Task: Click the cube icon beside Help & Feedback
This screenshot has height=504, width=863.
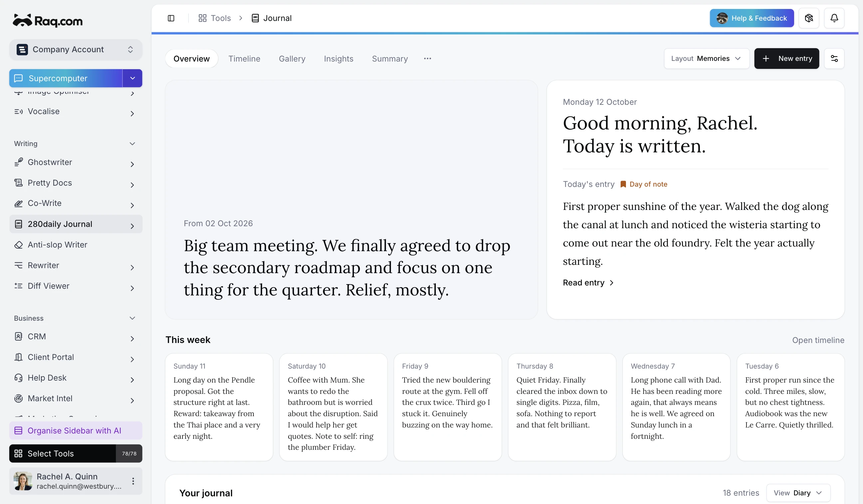Action: point(808,18)
